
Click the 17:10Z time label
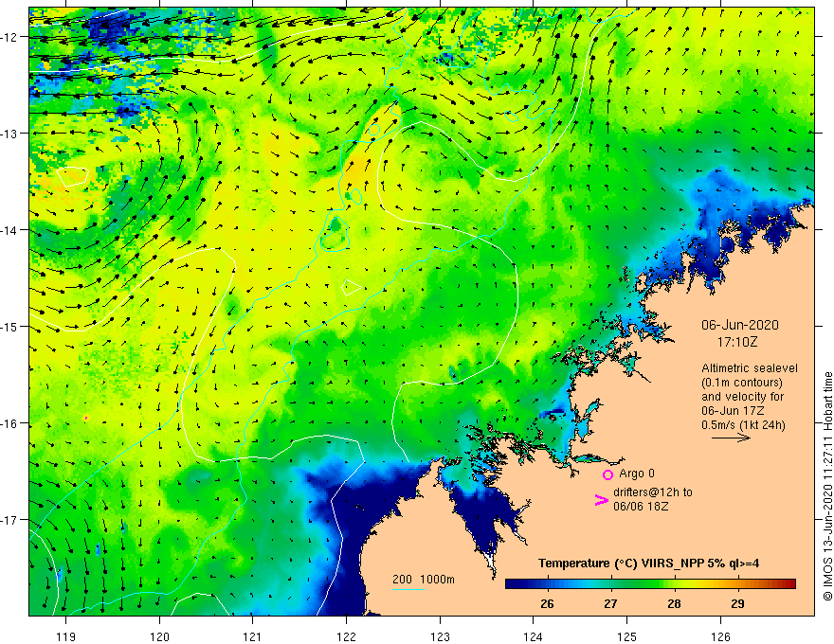click(736, 342)
